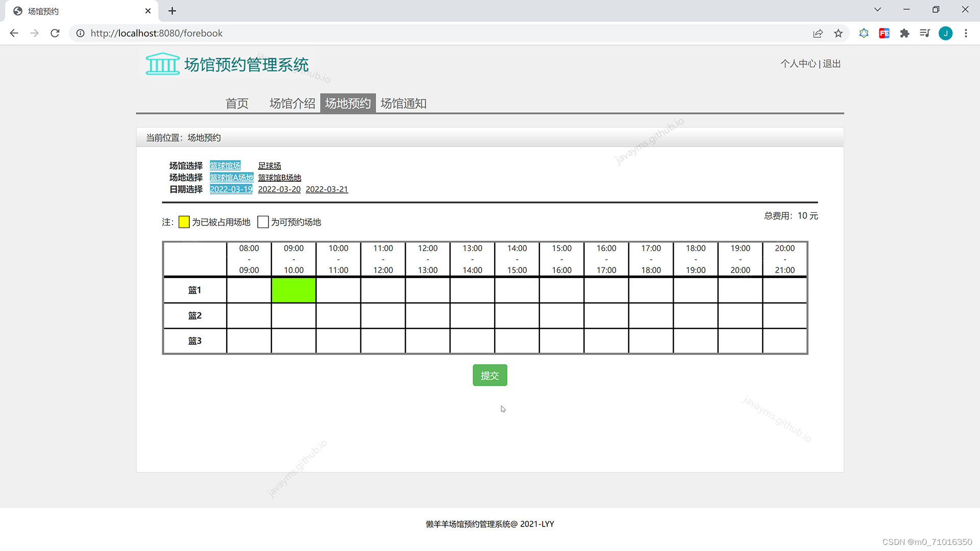
Task: Select the 场地预约 nav tab
Action: (348, 103)
